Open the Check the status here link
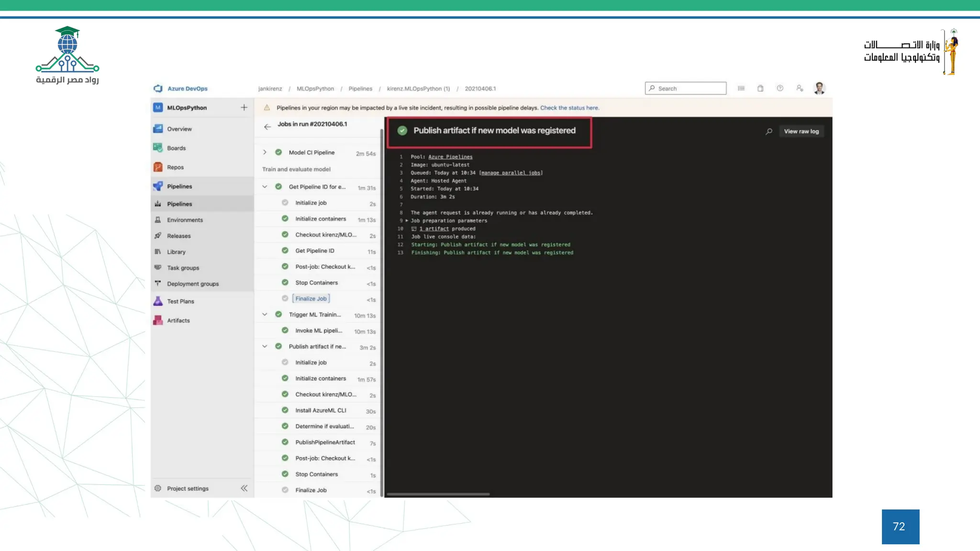The height and width of the screenshot is (551, 980). pos(569,108)
